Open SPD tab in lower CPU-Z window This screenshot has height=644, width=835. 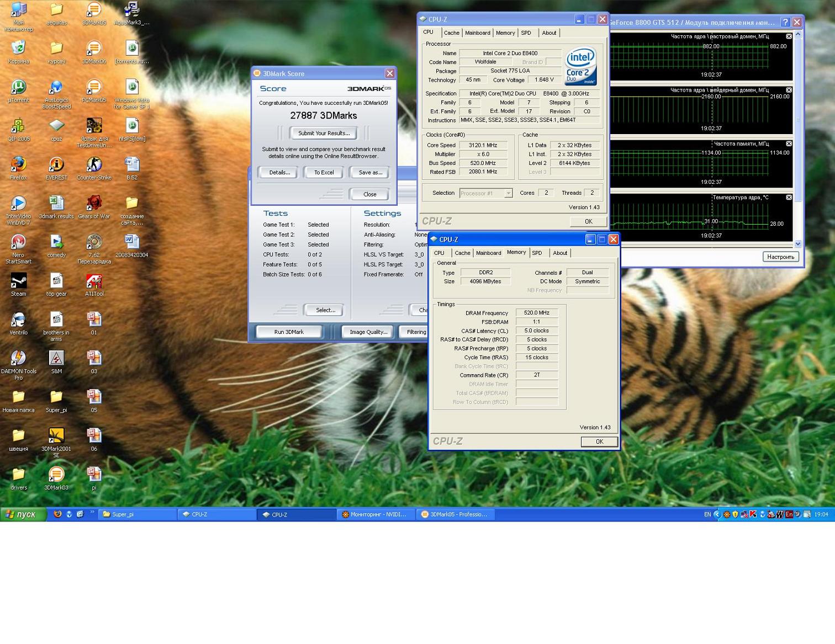click(537, 253)
